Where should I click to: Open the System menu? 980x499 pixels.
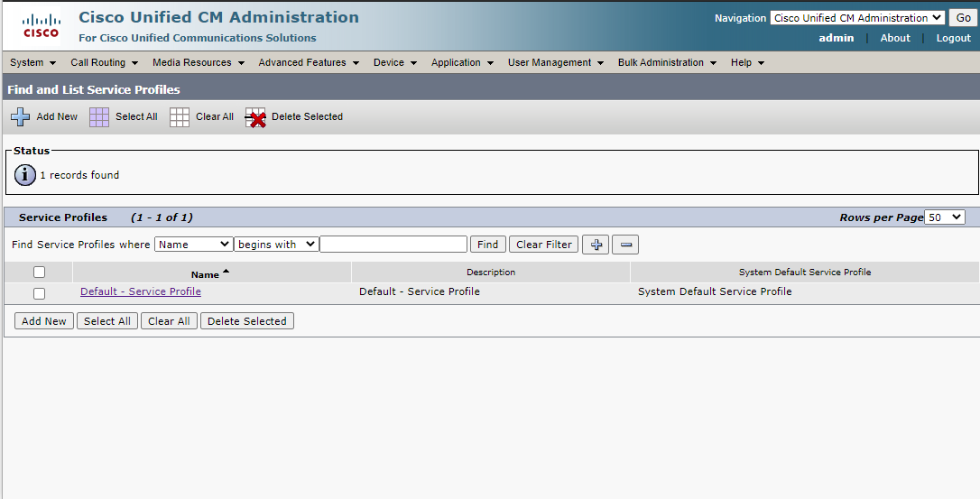pyautogui.click(x=32, y=62)
